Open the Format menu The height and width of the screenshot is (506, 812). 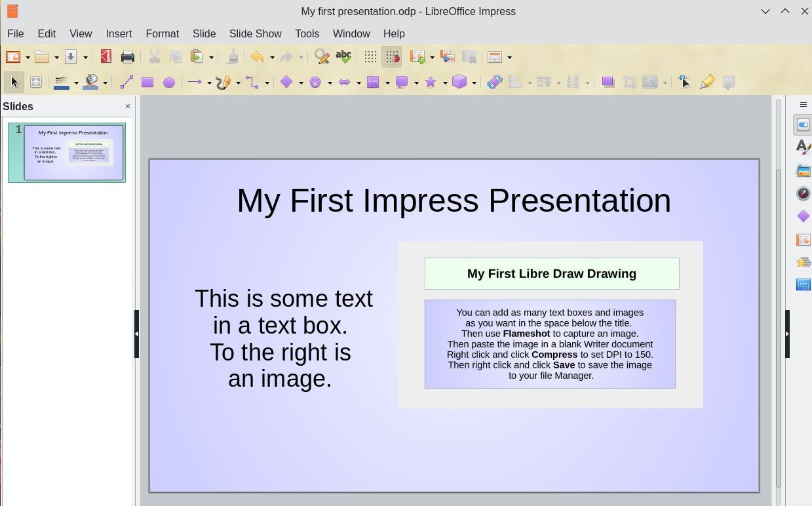162,33
